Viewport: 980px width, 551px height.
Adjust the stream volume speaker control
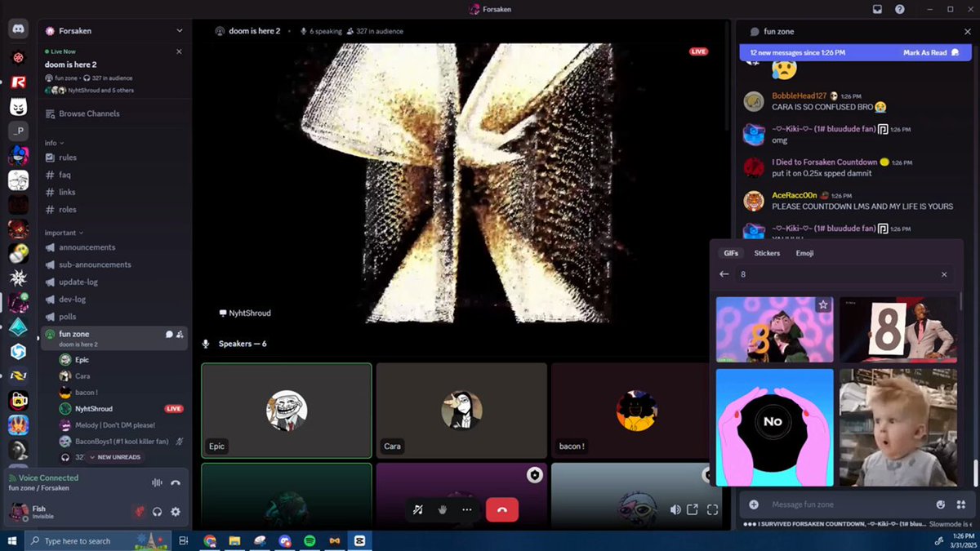675,509
